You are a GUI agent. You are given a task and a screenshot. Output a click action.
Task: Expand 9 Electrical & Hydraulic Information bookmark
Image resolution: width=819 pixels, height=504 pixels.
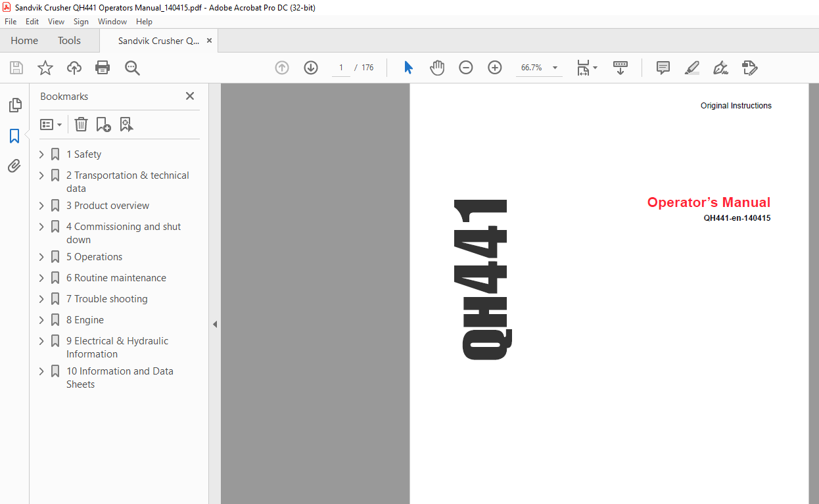(41, 341)
